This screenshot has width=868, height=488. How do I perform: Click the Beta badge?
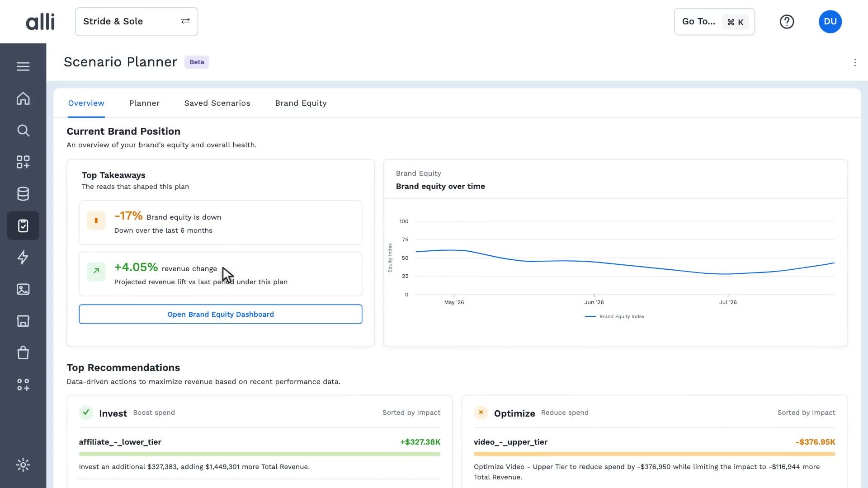point(197,62)
